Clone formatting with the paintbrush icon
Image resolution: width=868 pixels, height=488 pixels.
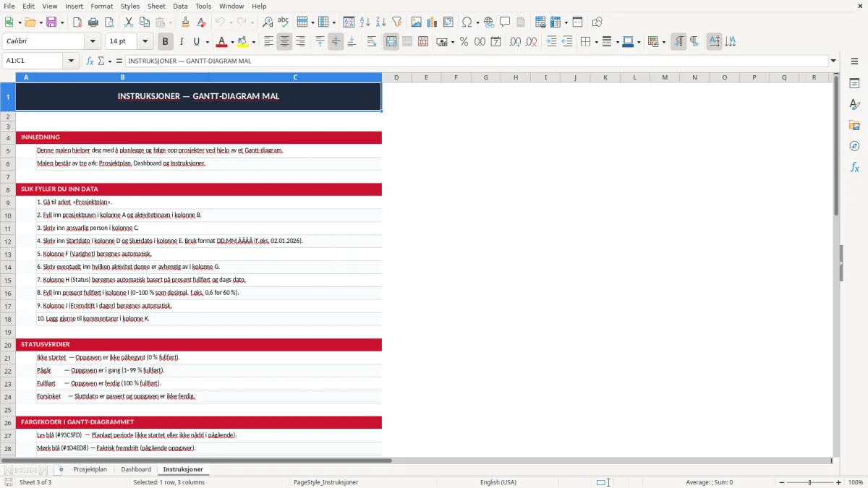coord(186,22)
